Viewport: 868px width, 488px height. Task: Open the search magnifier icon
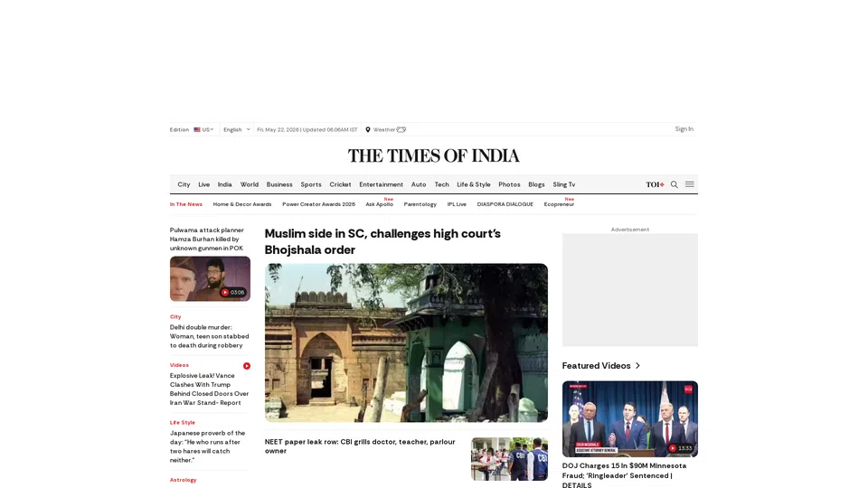click(x=674, y=184)
